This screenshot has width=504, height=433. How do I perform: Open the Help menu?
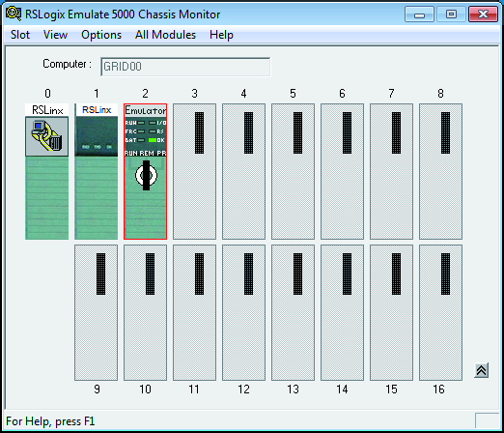(x=221, y=35)
